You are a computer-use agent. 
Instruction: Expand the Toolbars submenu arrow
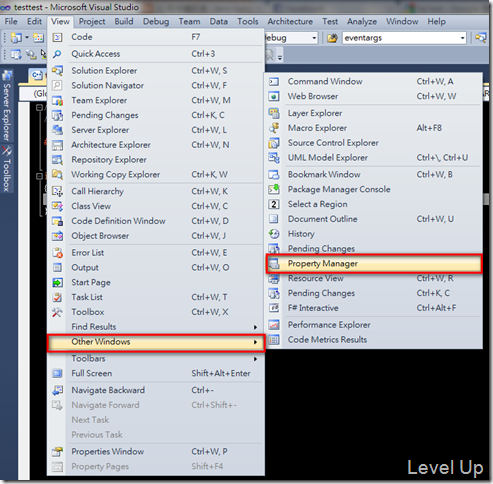pos(255,359)
